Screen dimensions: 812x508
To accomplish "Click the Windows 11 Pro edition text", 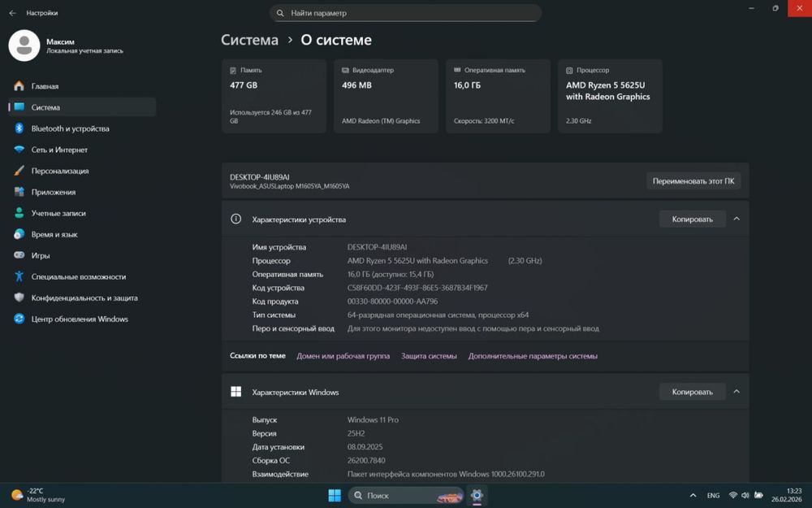I will (x=373, y=419).
